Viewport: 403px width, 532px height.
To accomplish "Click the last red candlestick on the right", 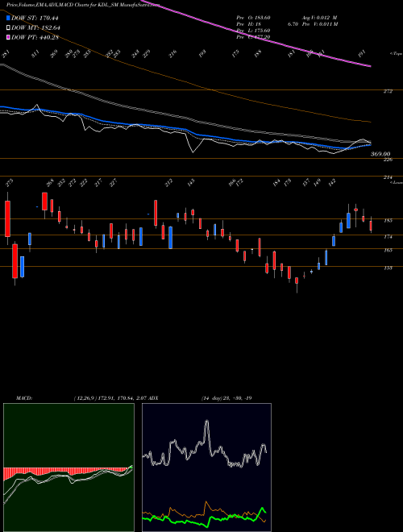I will pyautogui.click(x=371, y=225).
